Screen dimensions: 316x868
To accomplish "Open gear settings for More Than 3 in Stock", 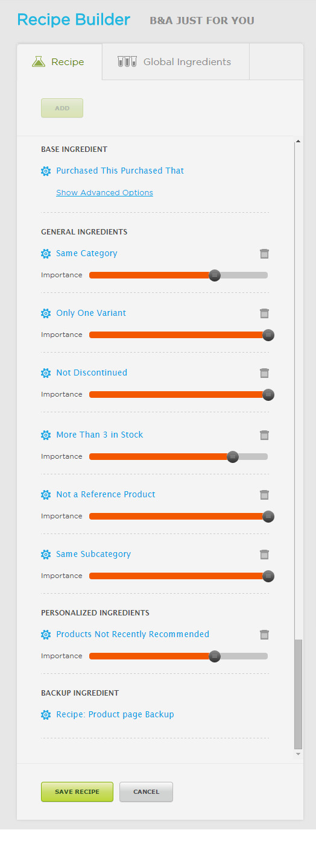I will click(46, 435).
